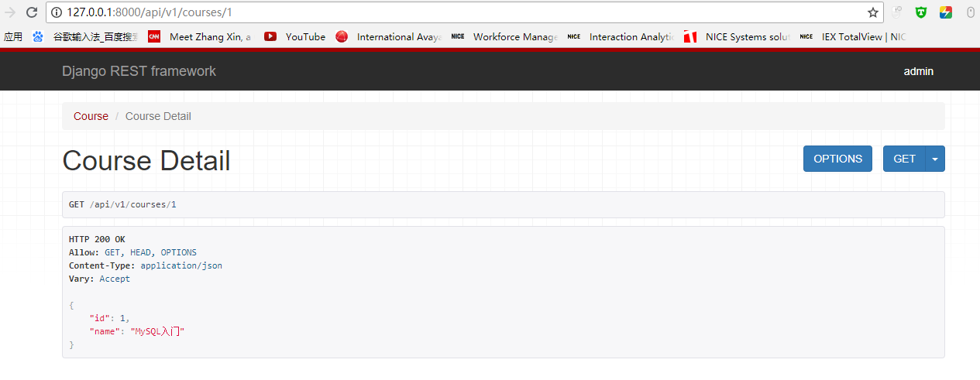The image size is (980, 380).
Task: Open the CNN Meet Zhang Xin bookmark
Action: click(x=200, y=36)
